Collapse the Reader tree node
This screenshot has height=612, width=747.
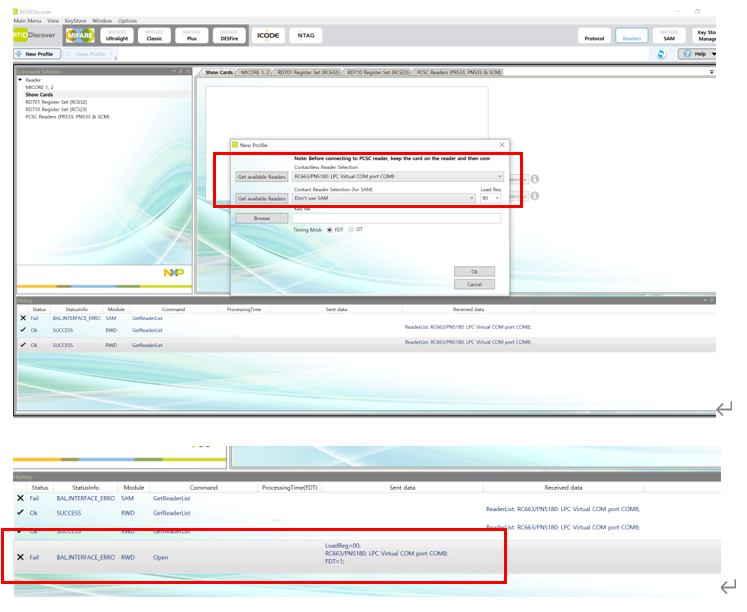[20, 80]
